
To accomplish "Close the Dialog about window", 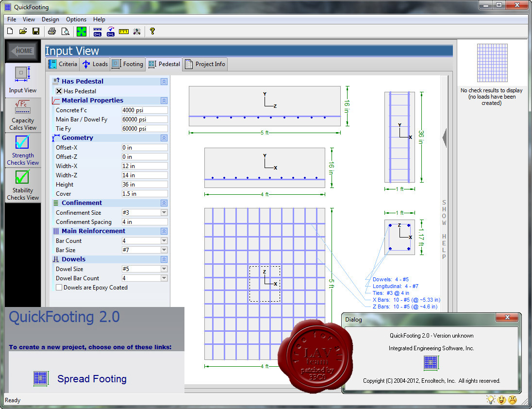I will (508, 317).
